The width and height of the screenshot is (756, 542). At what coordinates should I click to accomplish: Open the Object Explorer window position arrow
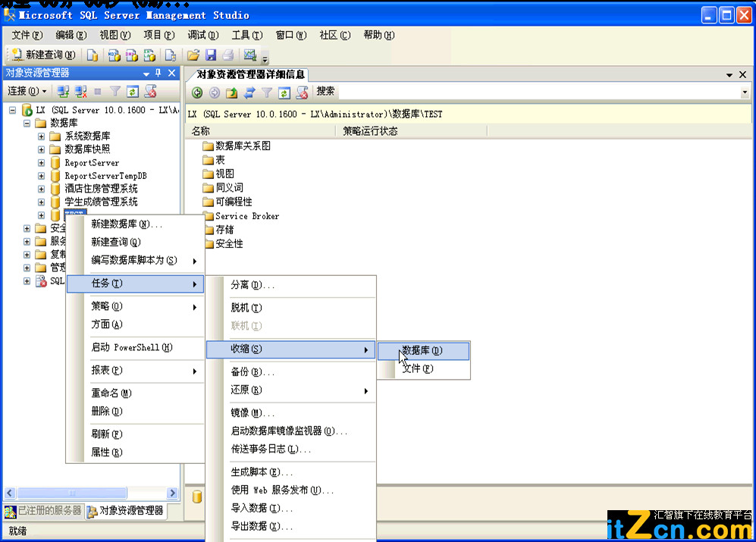146,74
